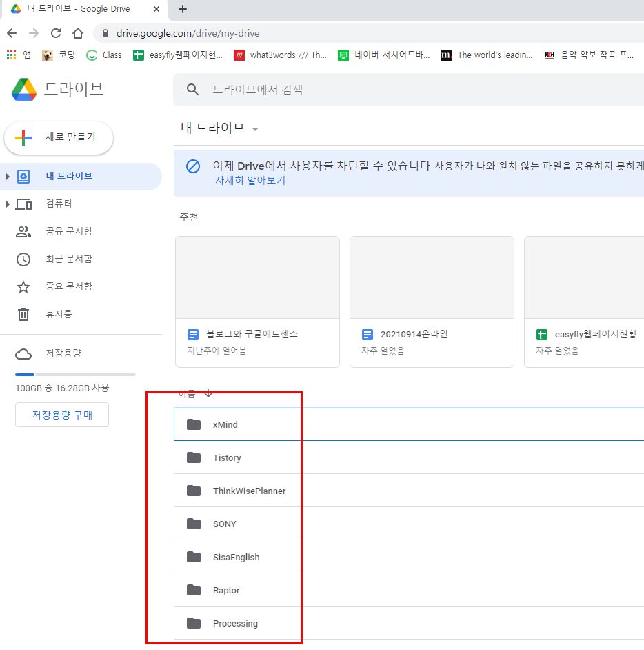This screenshot has width=644, height=650.
Task: Expand the 컴퓨터 tree arrow
Action: (8, 204)
